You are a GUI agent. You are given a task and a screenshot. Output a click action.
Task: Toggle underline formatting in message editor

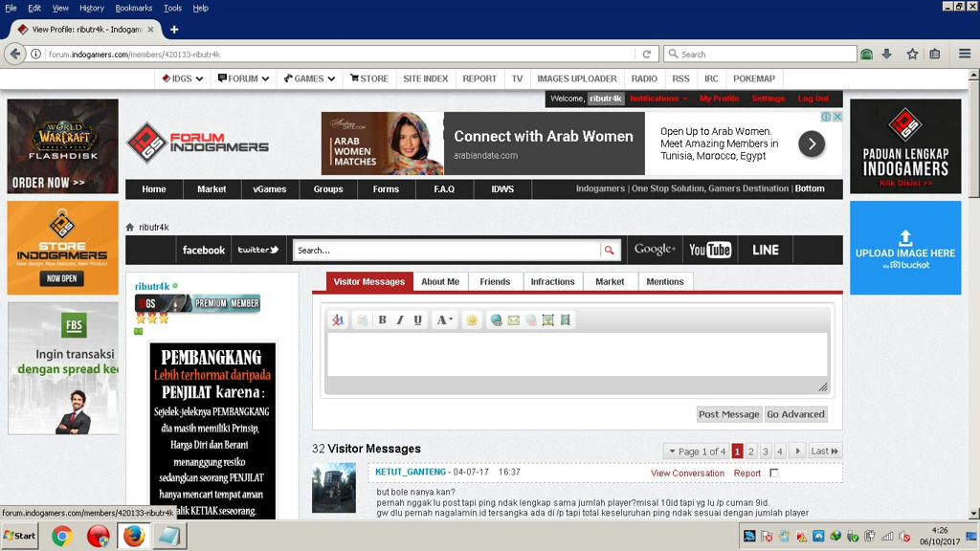[417, 320]
